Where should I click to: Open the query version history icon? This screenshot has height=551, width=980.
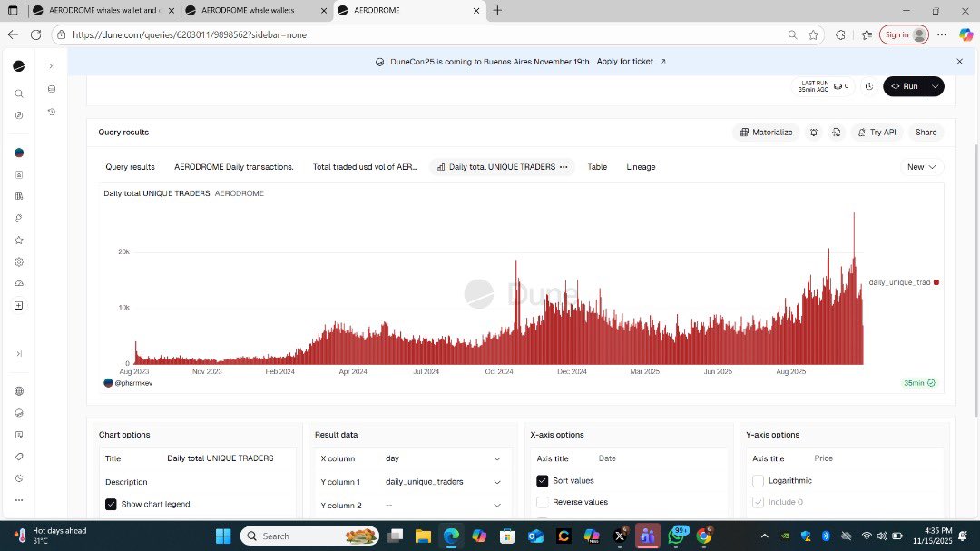52,112
